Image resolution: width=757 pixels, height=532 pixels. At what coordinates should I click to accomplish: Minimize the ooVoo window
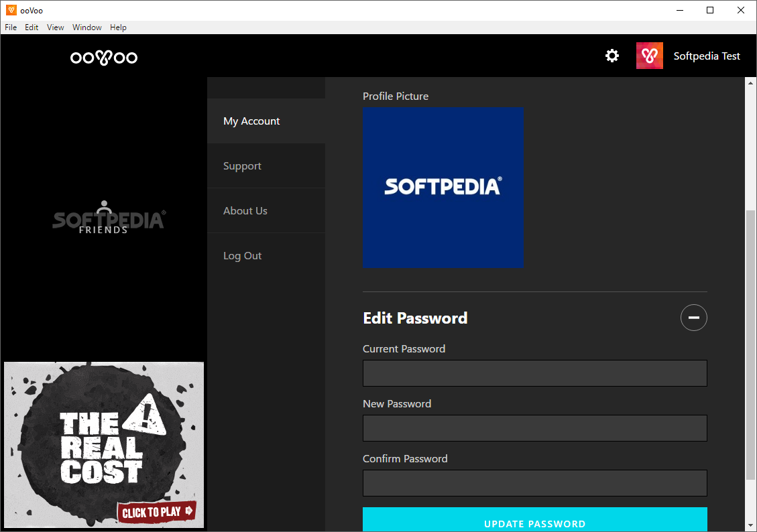(680, 10)
